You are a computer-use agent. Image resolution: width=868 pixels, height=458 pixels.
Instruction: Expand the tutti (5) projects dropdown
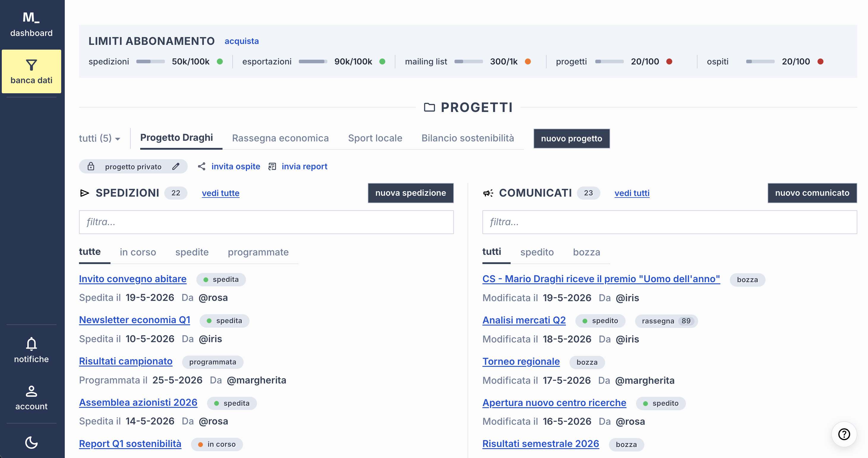click(x=100, y=138)
